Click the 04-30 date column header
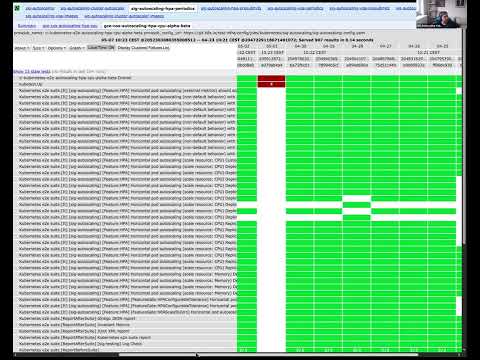Screen dimensions: 480x360 301,46
